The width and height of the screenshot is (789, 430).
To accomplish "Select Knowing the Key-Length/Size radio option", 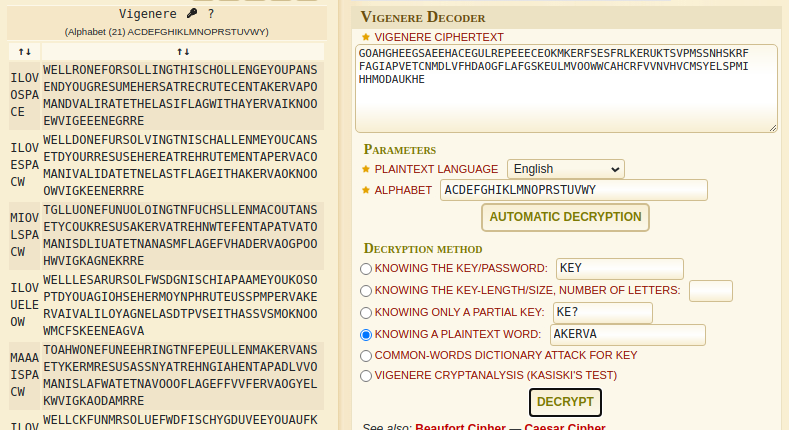I will coord(366,291).
